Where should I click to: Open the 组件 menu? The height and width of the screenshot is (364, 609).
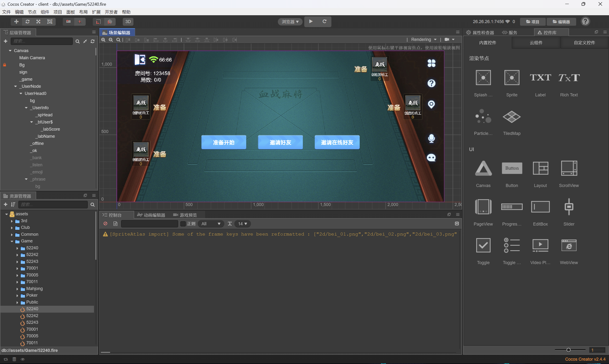45,12
